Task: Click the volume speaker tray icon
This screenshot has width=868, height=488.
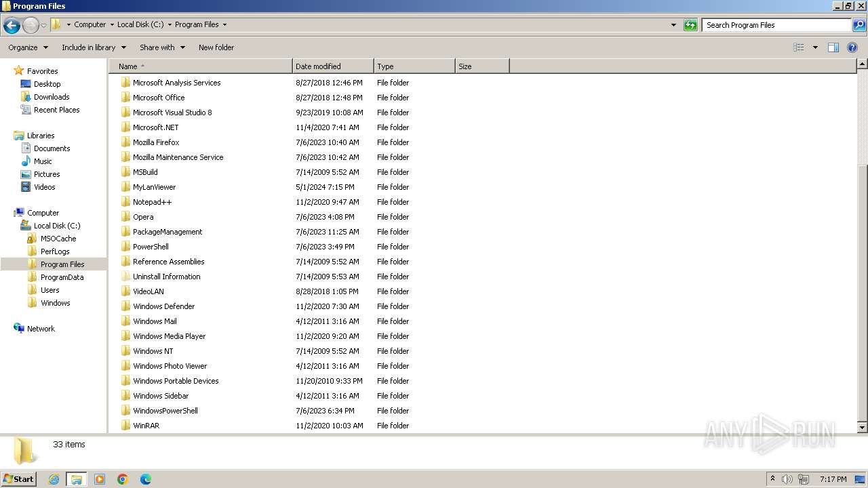Action: click(787, 479)
